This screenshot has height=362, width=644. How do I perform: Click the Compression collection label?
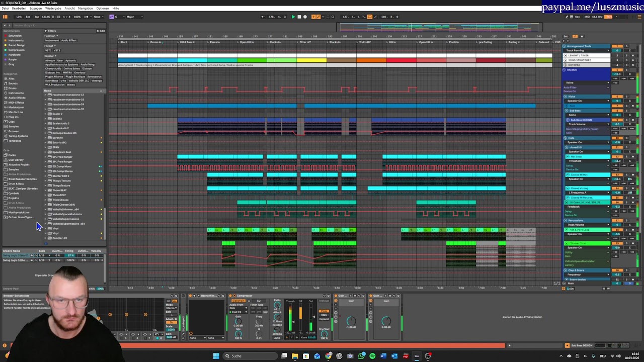coord(16,50)
